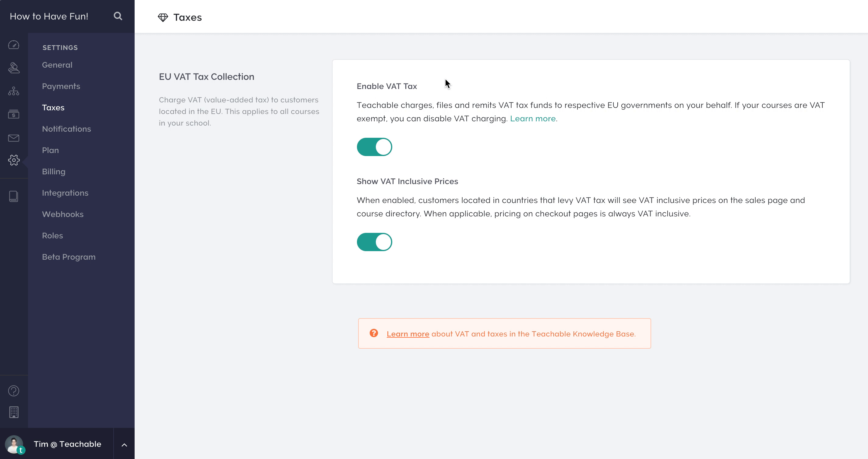Open Plan settings
The height and width of the screenshot is (459, 868).
pos(51,150)
